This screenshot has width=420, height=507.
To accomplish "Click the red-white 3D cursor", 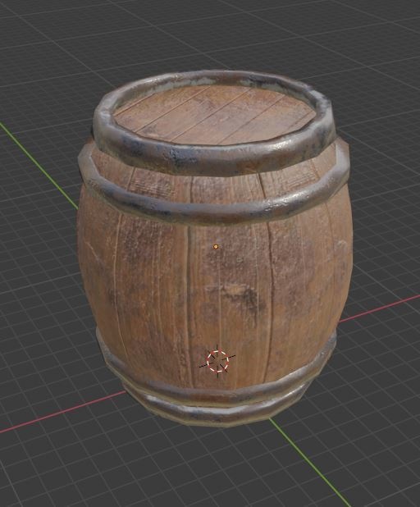I will click(217, 361).
